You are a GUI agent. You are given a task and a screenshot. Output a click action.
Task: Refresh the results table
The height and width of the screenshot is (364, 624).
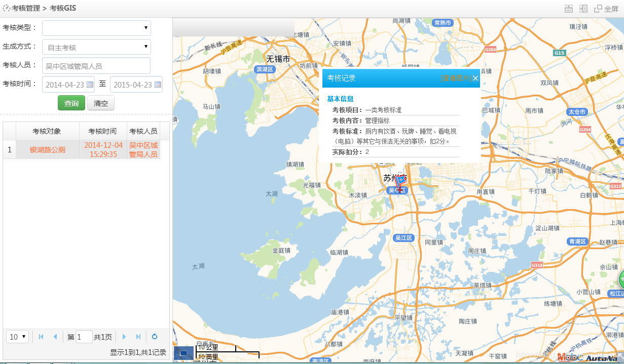coord(155,337)
